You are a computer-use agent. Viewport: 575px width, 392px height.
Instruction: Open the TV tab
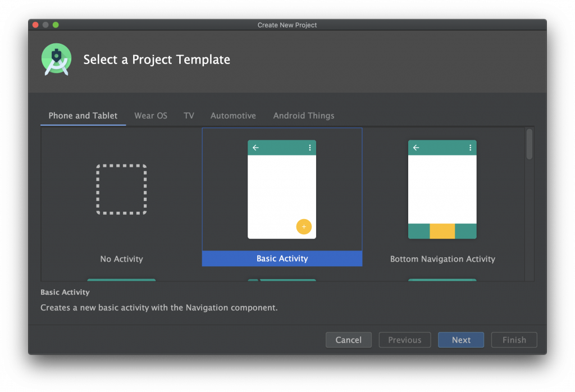click(x=189, y=116)
